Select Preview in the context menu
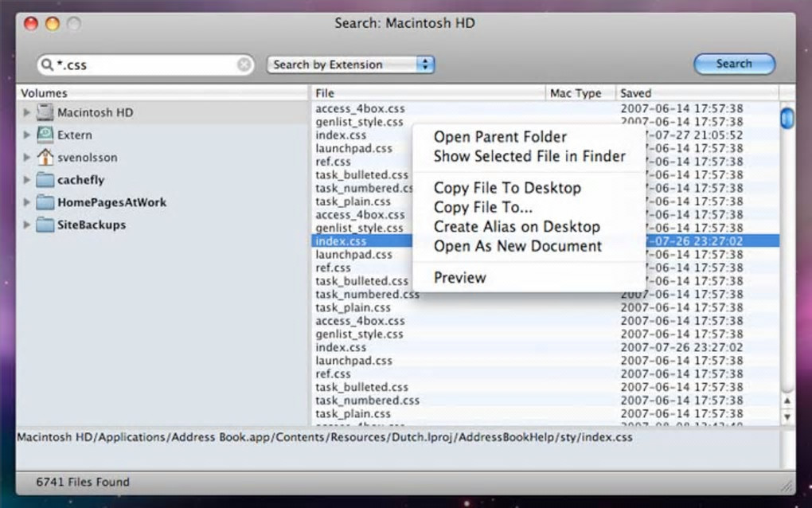Screen dimensions: 812x508 pos(529,278)
